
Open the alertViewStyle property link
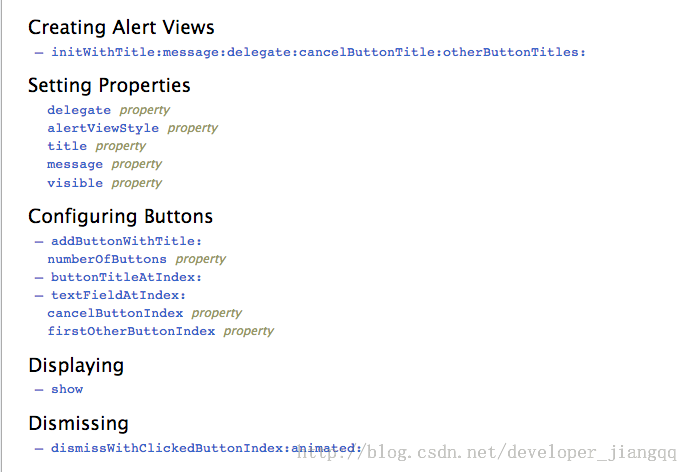pyautogui.click(x=103, y=128)
